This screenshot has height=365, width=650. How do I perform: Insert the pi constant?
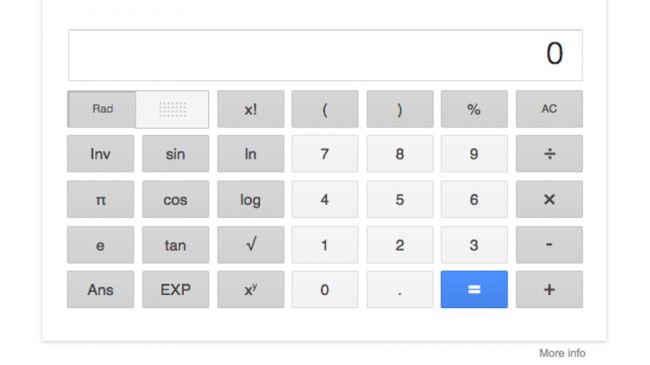pyautogui.click(x=101, y=200)
